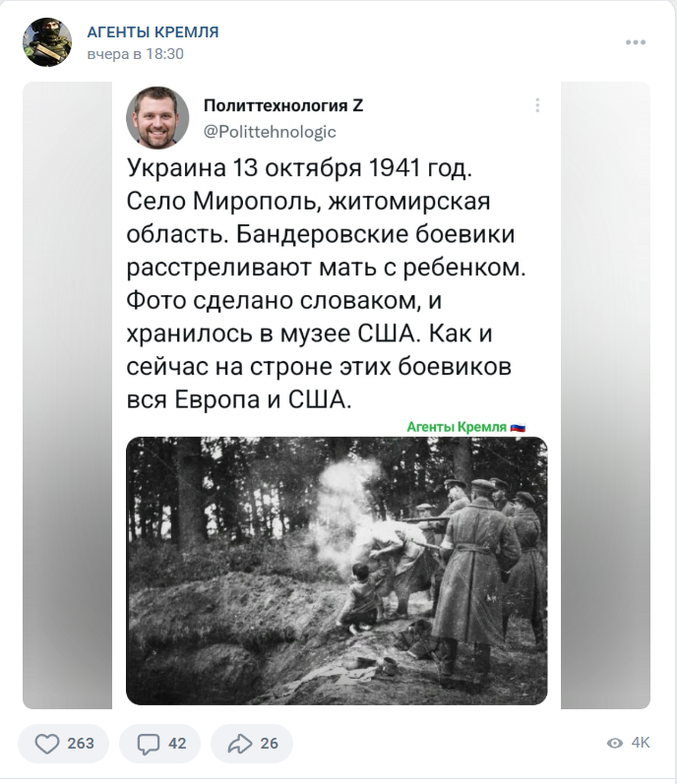Click the 263 likes counter
The height and width of the screenshot is (784, 677).
pos(81,744)
